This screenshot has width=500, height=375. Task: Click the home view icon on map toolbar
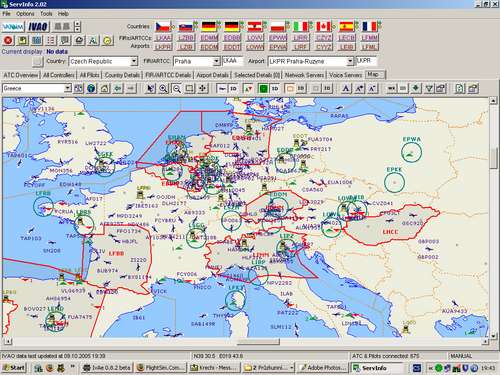(x=104, y=88)
